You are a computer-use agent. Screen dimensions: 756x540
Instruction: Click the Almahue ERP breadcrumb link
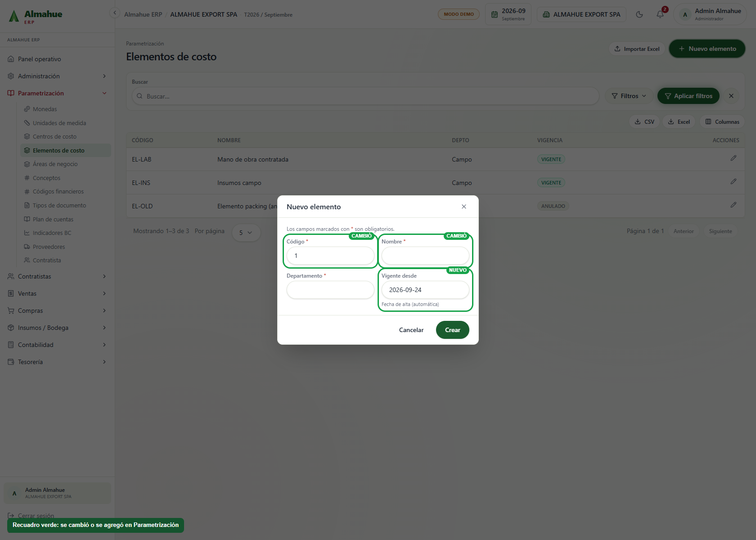pos(143,14)
